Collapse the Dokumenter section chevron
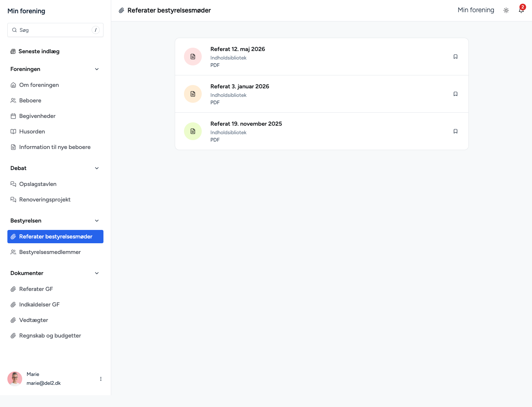The height and width of the screenshot is (407, 532). [97, 273]
